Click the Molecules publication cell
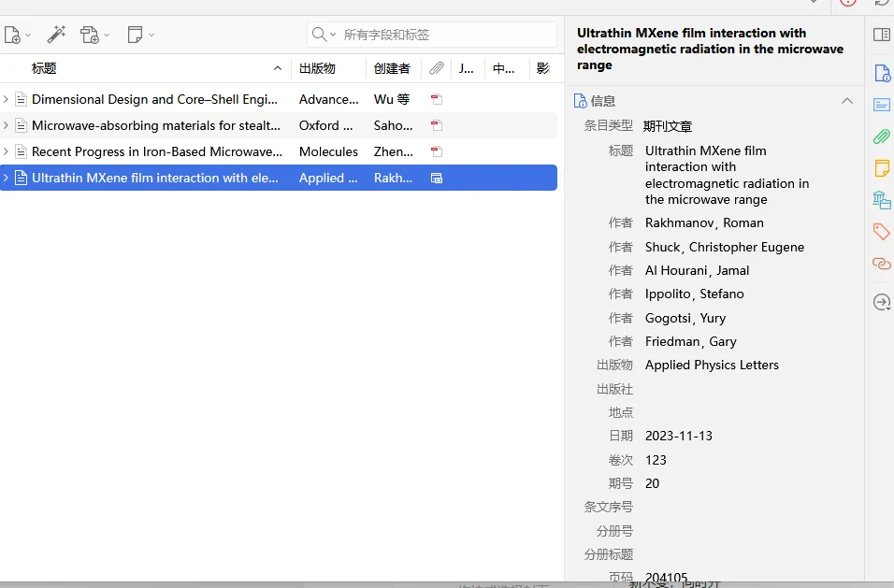The height and width of the screenshot is (588, 894). [x=328, y=151]
